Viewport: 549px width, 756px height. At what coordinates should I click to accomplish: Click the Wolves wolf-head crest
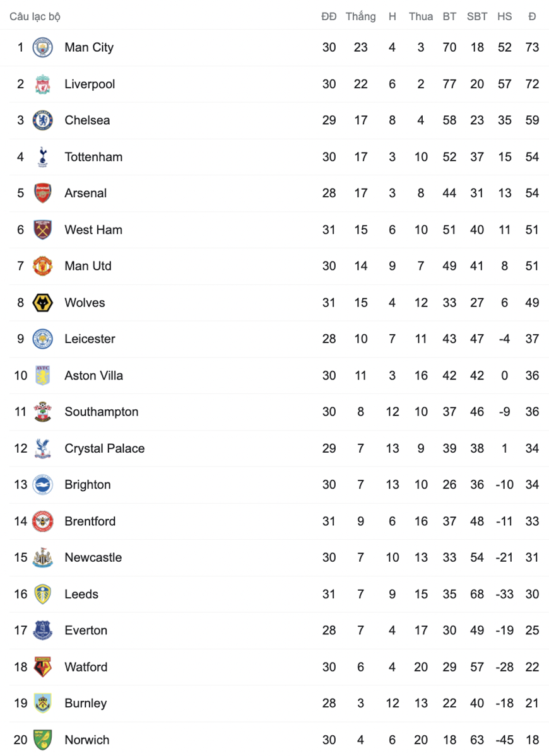42,302
